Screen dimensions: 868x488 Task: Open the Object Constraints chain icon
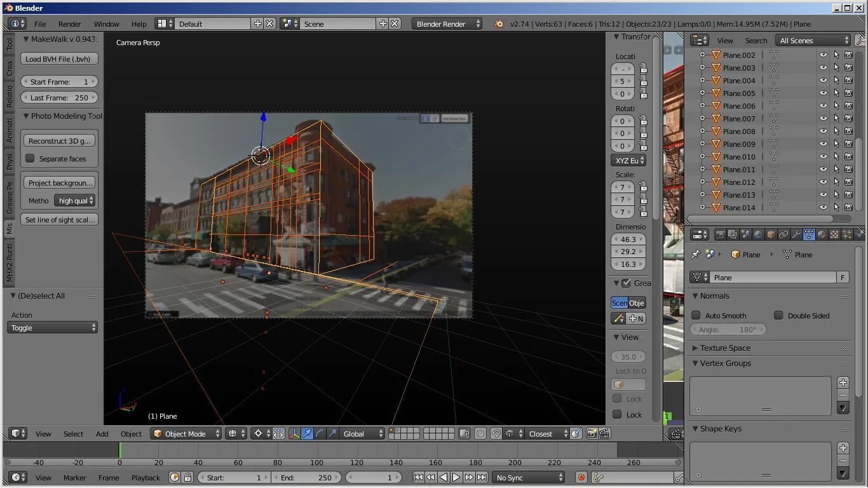coord(783,234)
